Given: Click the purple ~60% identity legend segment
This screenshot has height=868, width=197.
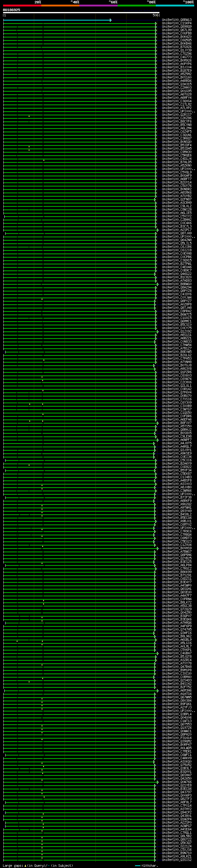Looking at the screenshot, I should point(98,6).
